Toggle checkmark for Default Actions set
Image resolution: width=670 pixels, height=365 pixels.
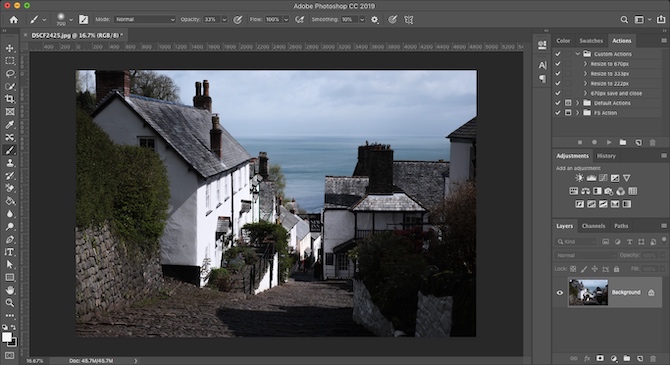[558, 103]
